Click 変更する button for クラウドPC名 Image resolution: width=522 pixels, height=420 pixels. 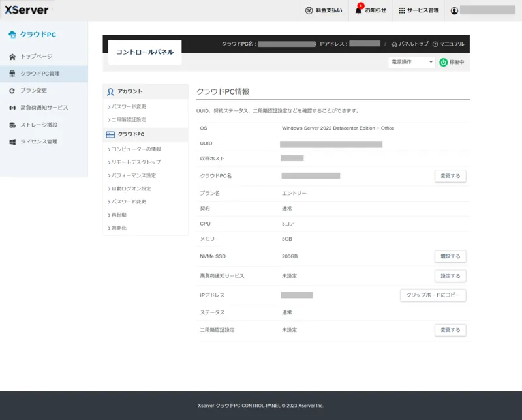450,176
